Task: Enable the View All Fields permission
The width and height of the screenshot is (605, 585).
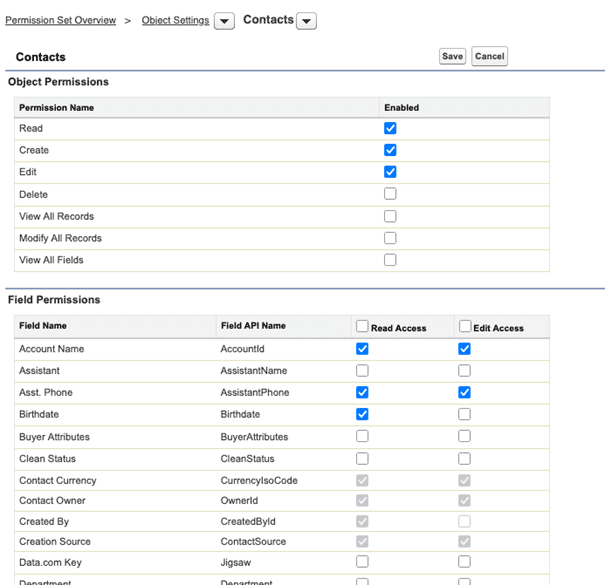Action: [390, 260]
